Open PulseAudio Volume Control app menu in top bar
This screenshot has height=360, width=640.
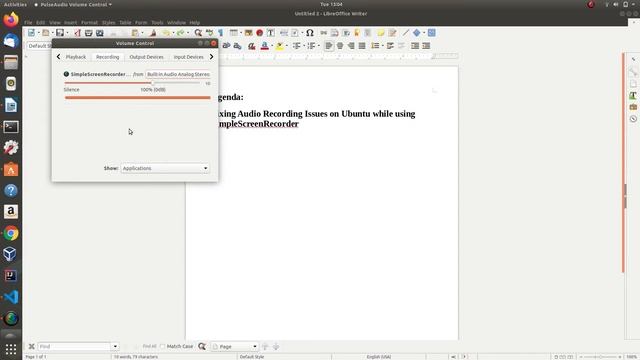pyautogui.click(x=73, y=4)
